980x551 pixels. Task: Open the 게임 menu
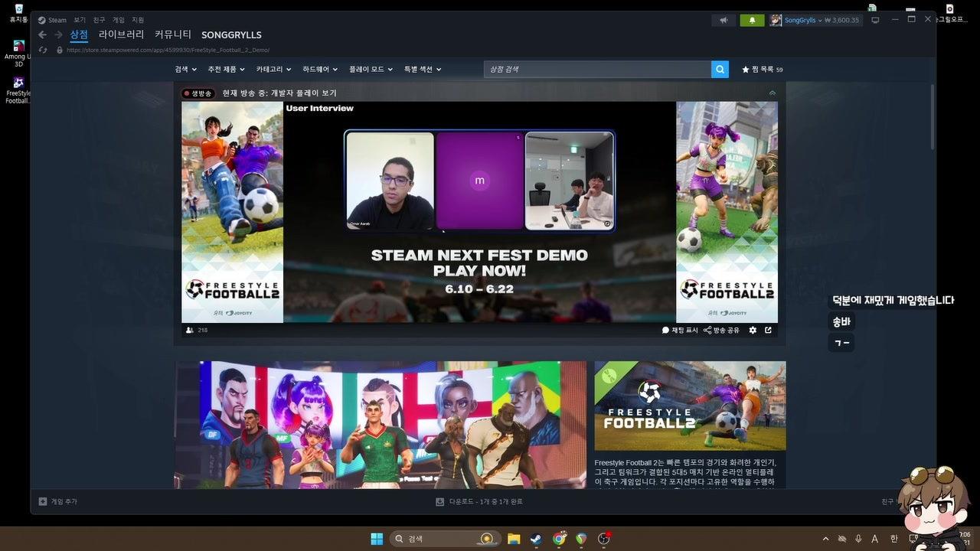pos(119,20)
